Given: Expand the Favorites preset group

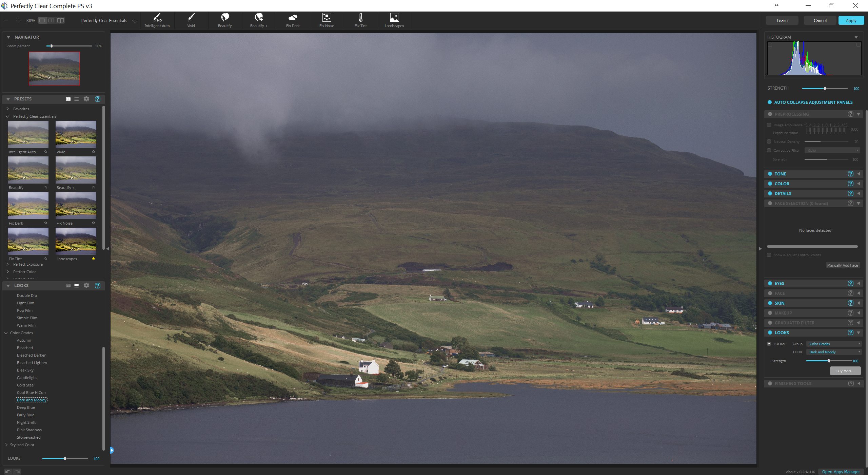Looking at the screenshot, I should [x=7, y=109].
